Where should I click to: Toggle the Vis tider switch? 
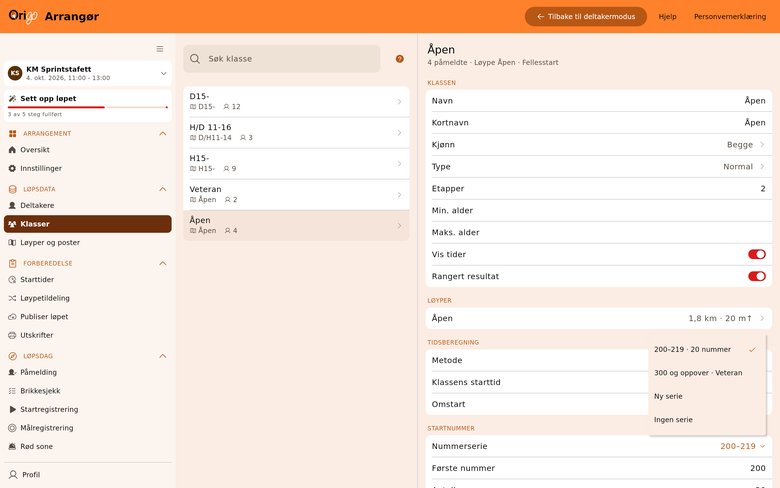click(x=757, y=254)
